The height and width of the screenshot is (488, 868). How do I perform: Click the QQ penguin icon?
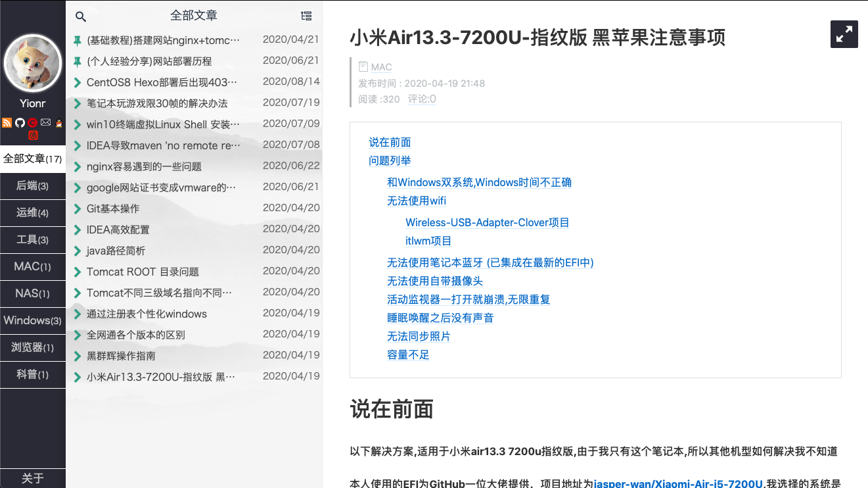click(58, 122)
